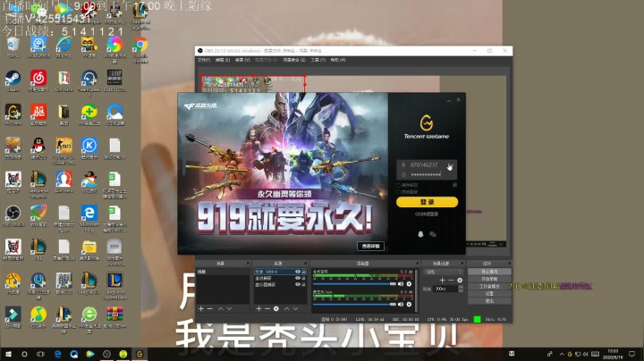Image resolution: width=644 pixels, height=361 pixels.
Task: Click the view details button on banner
Action: point(370,246)
